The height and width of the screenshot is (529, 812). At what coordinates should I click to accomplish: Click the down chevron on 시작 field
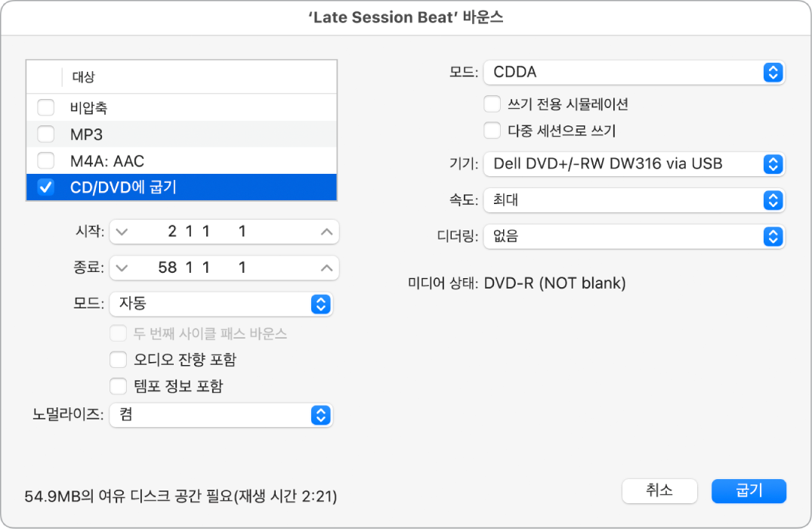pyautogui.click(x=123, y=232)
